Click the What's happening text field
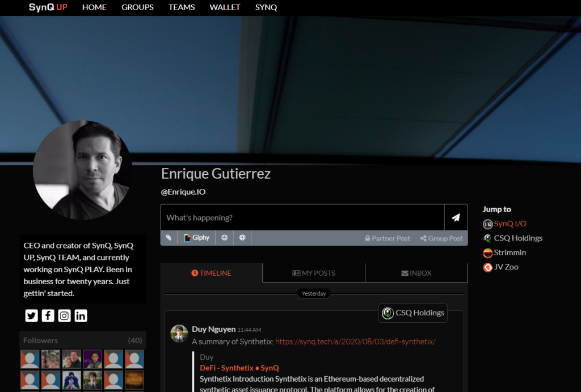The width and height of the screenshot is (581, 392). pos(302,218)
